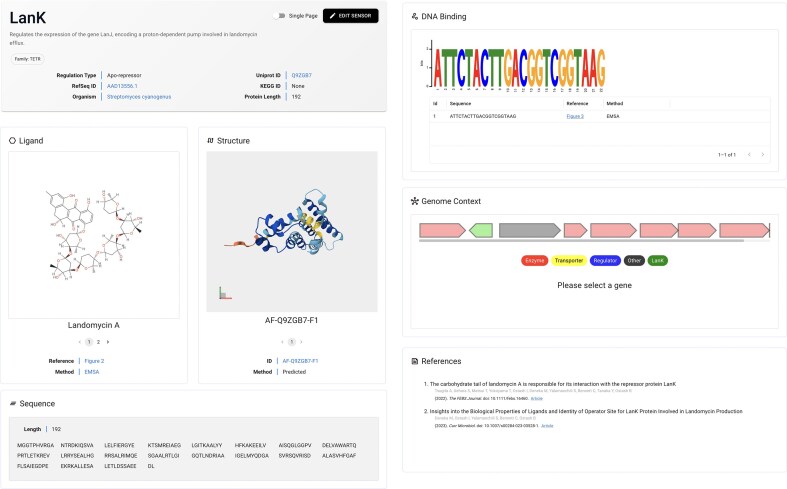Go to previous ligand page arrow

click(x=79, y=342)
